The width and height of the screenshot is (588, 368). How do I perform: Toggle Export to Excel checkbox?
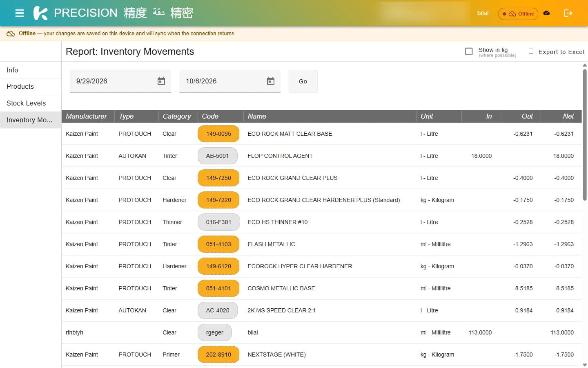pyautogui.click(x=531, y=52)
